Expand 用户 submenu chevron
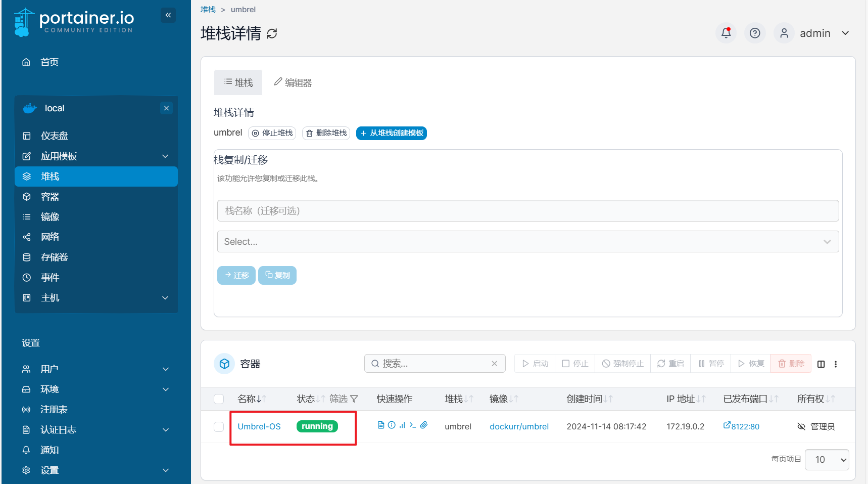This screenshot has width=868, height=484. 165,369
